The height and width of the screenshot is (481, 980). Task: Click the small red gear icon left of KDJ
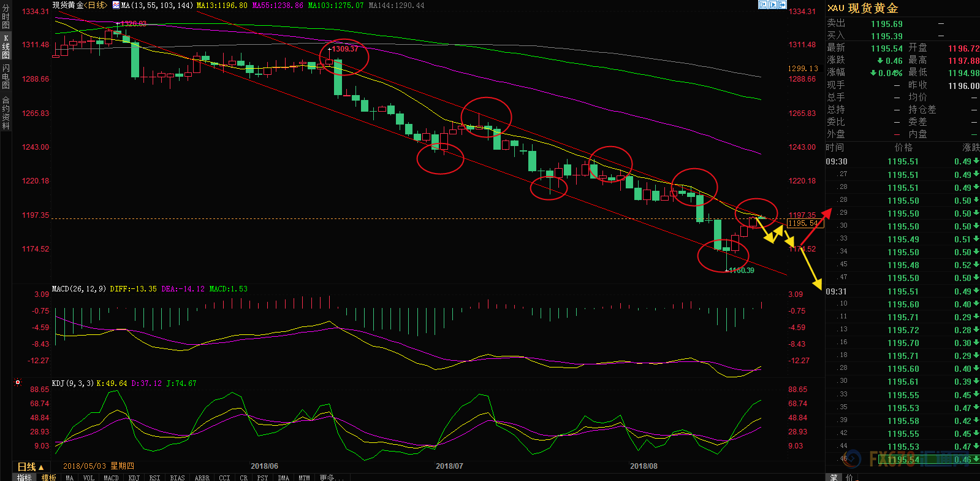(x=18, y=382)
